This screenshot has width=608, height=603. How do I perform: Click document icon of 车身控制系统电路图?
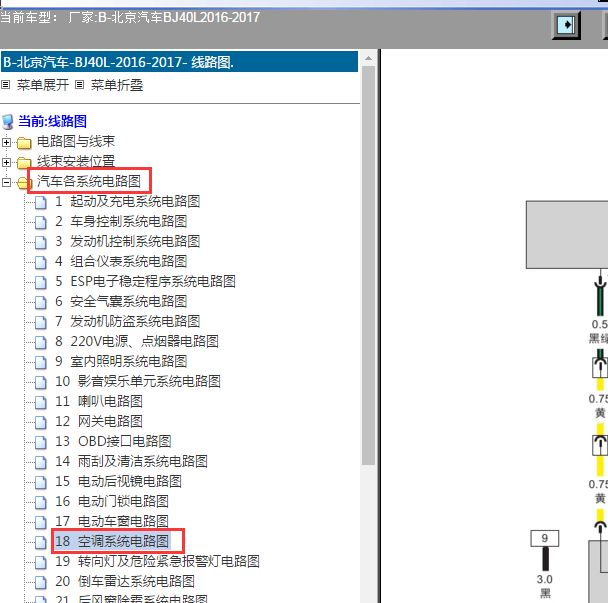40,223
